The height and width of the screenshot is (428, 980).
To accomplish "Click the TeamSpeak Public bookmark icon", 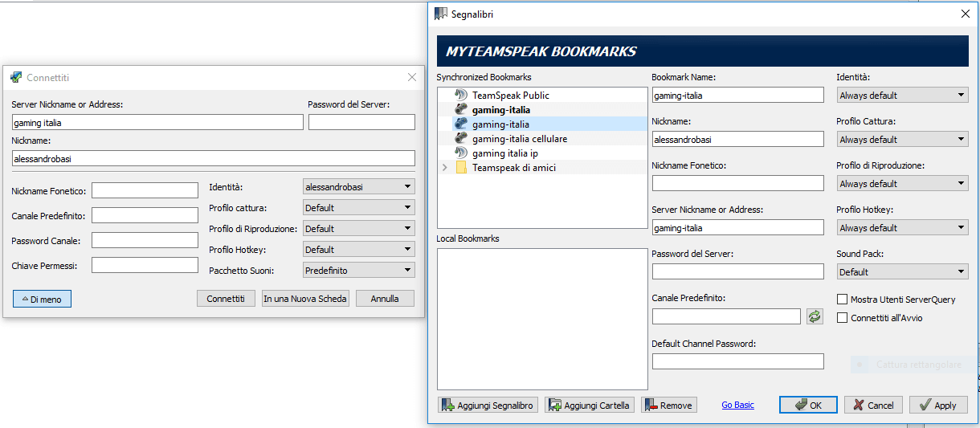I will tap(461, 95).
